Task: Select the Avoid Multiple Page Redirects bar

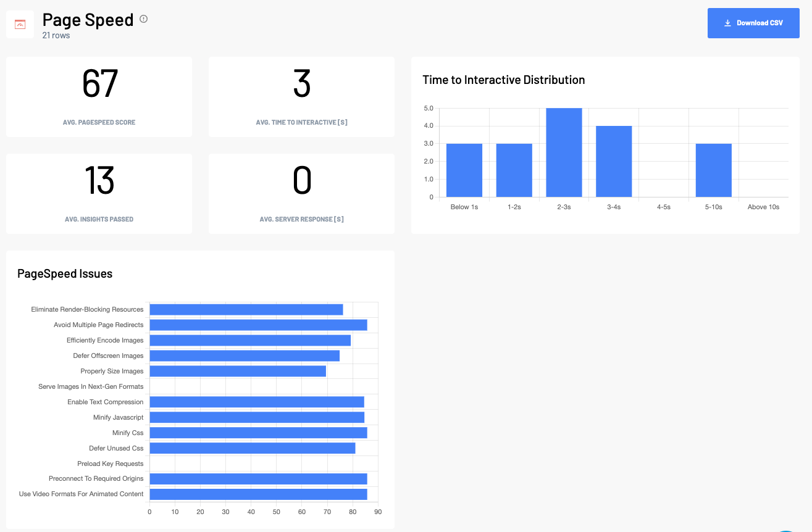Action: point(258,324)
